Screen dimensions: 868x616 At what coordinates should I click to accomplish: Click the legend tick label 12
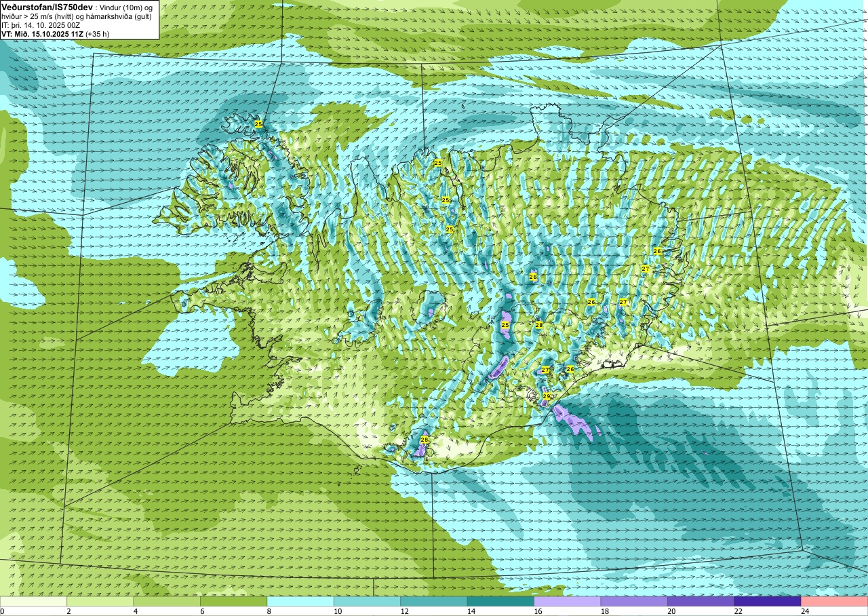coord(405,611)
